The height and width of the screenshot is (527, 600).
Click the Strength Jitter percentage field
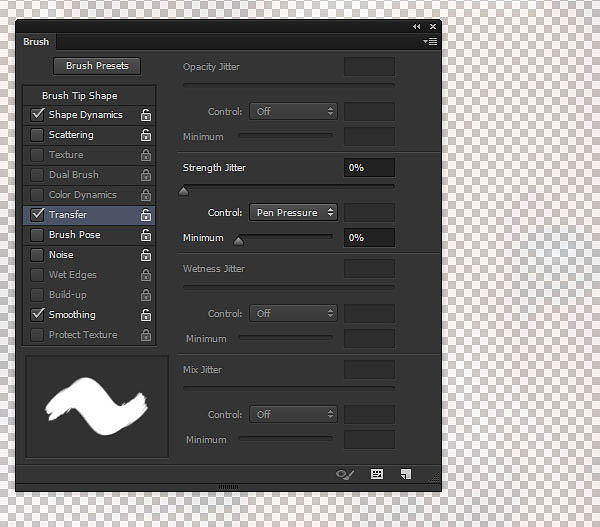369,168
